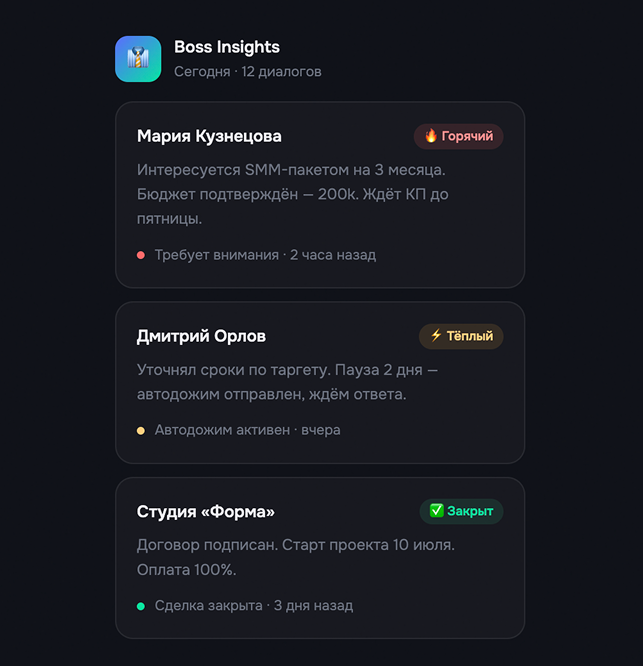Click the Закрыт status badge
The height and width of the screenshot is (666, 643).
[x=461, y=511]
